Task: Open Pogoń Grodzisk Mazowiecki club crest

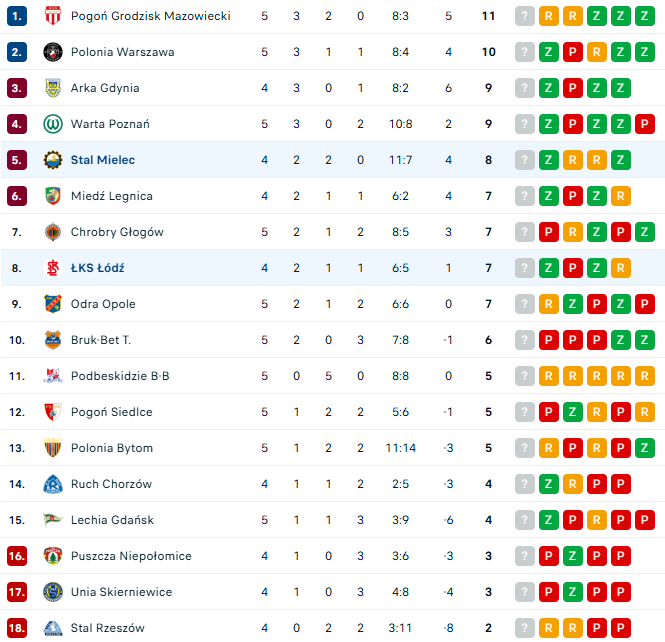Action: click(53, 16)
